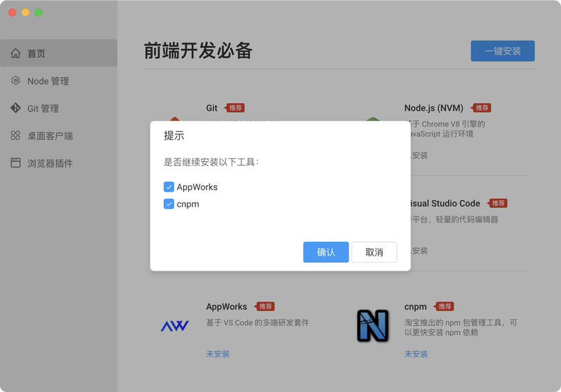This screenshot has width=561, height=392.
Task: Click the text 是否继续安装以下工具
Action: tap(211, 163)
